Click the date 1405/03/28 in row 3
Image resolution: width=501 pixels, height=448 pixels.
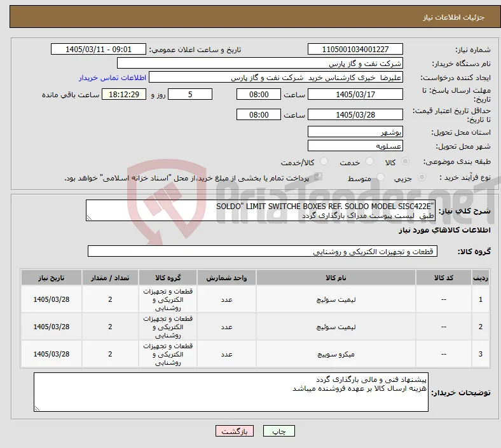(51, 354)
